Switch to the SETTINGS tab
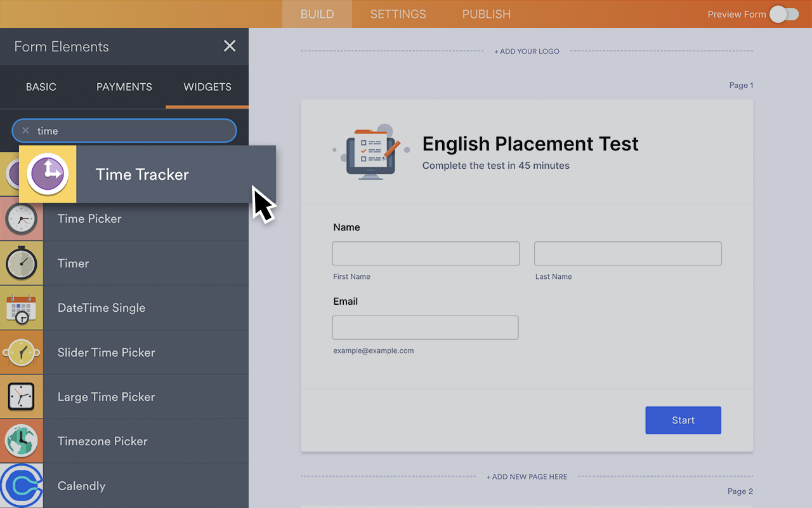Screen dimensions: 812x508 tap(398, 13)
